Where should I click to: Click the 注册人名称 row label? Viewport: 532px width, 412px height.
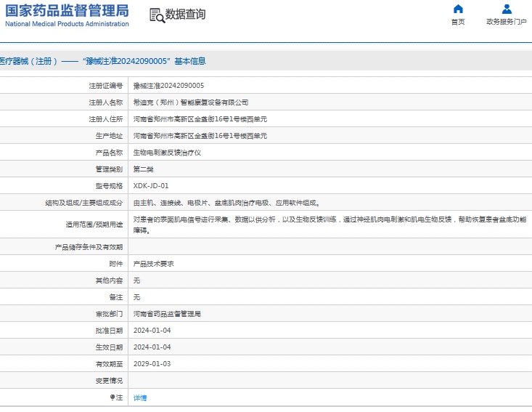[106, 102]
